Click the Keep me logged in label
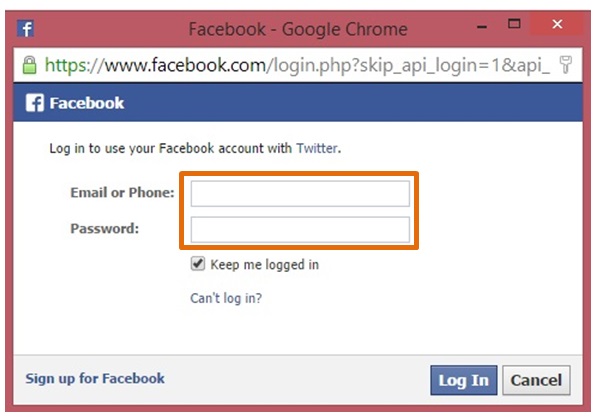The image size is (597, 419). point(265,264)
